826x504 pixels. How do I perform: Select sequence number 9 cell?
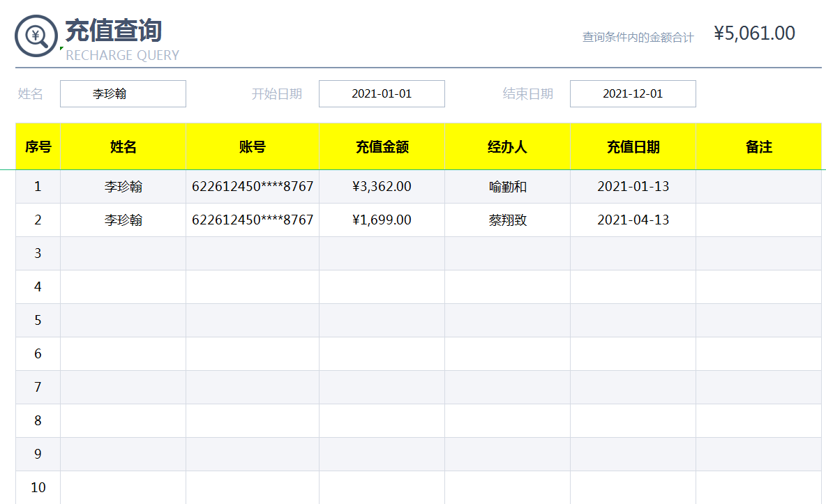tap(38, 454)
